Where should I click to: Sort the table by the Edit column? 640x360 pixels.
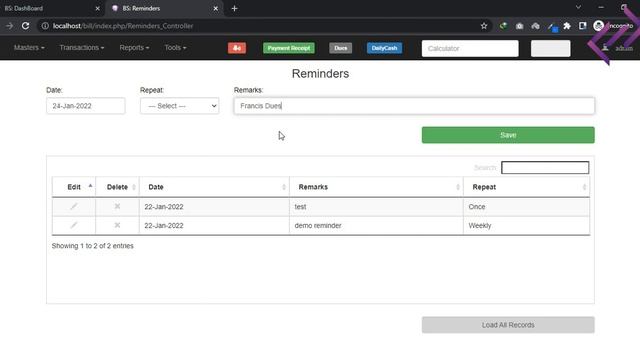pyautogui.click(x=74, y=187)
